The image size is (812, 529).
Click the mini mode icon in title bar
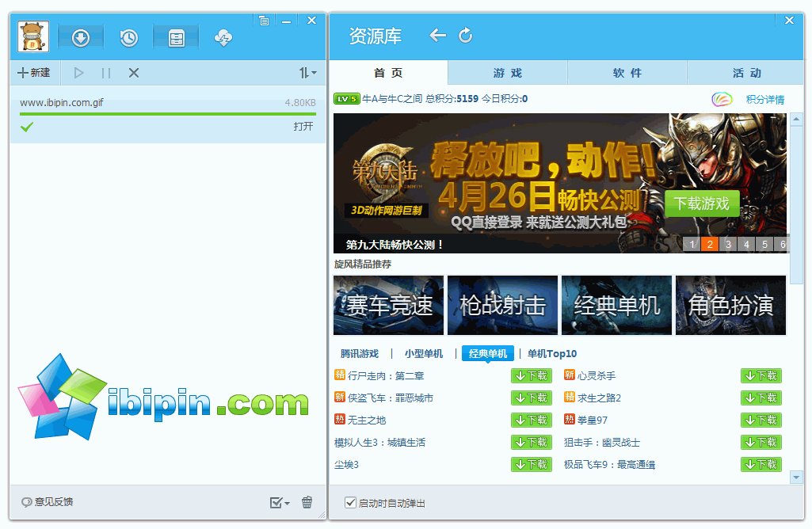click(x=264, y=21)
